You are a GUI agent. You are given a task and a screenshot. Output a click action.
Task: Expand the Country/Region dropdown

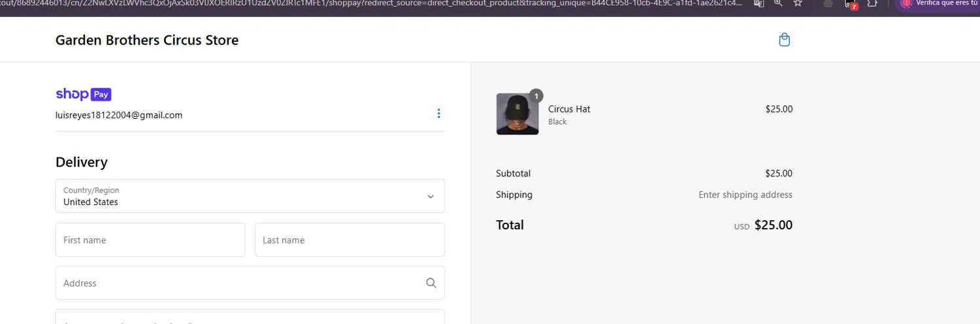coord(250,196)
